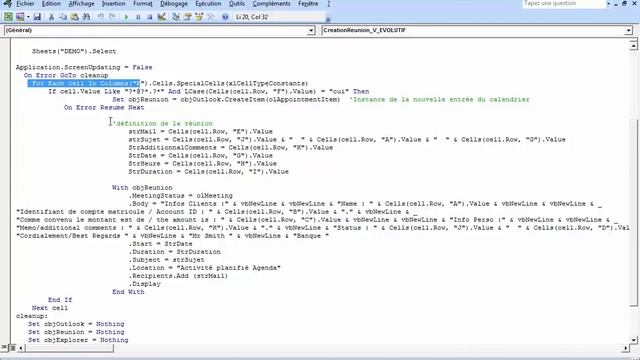Click the vertical scrollbar thumb
The height and width of the screenshot is (360, 640).
[633, 212]
